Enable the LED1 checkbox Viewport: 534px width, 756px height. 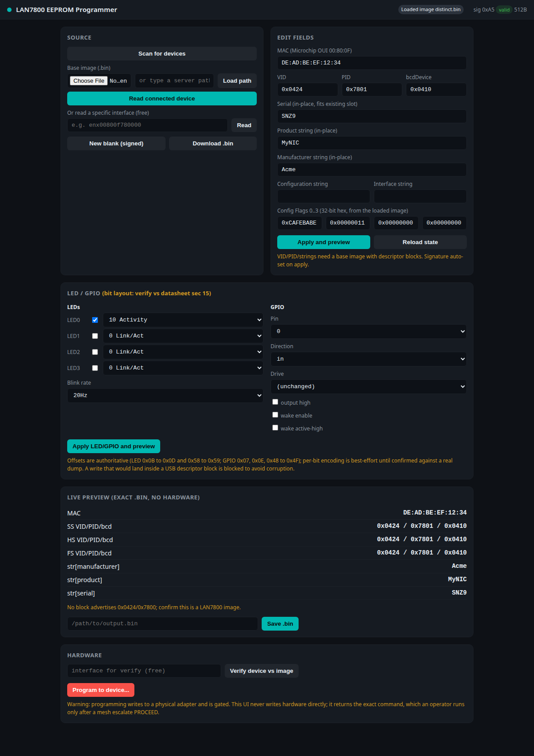95,336
